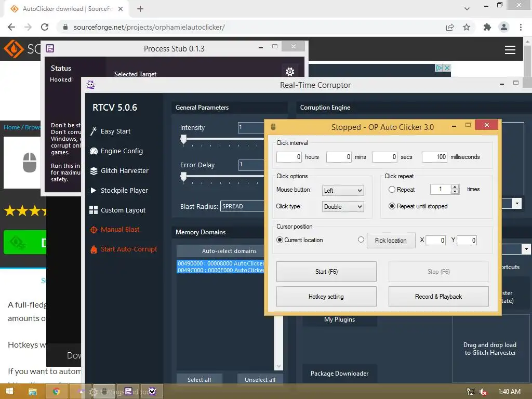Click the Process Stub title bar icon
Screen dimensions: 532x399
[x=50, y=48]
